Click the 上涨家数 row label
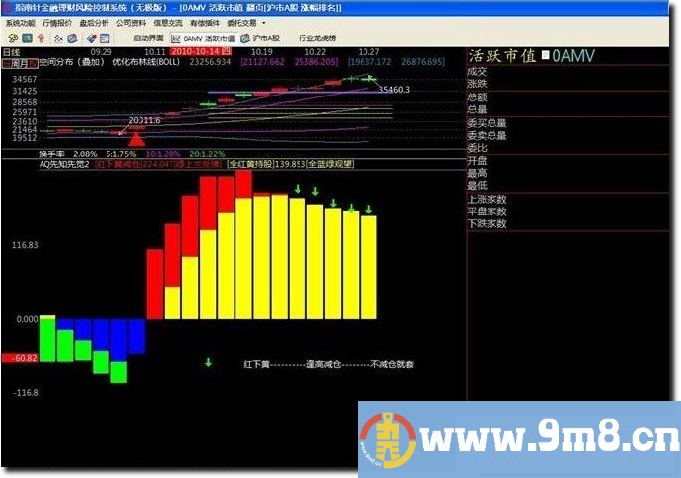Viewport: 681px width, 478px height. pyautogui.click(x=487, y=200)
